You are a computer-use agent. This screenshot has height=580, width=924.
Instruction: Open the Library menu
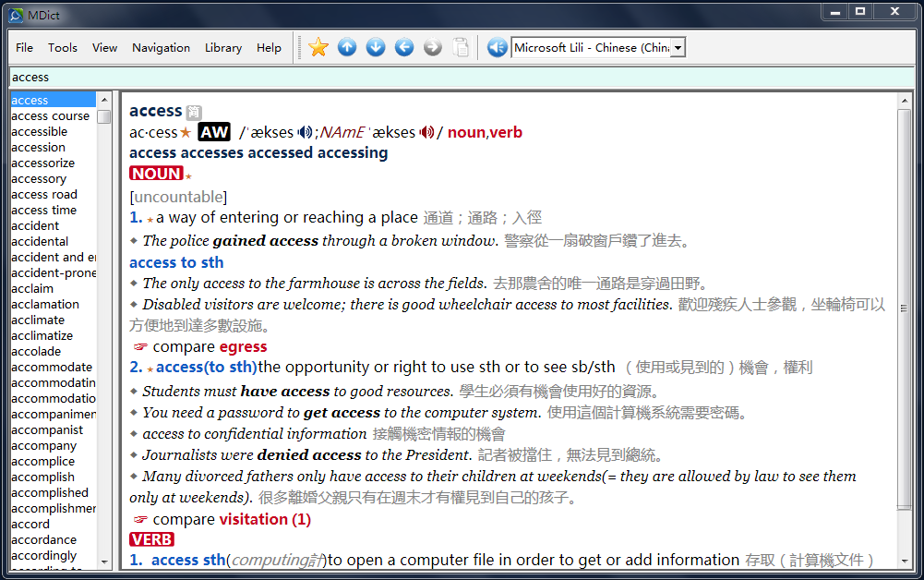[x=223, y=48]
